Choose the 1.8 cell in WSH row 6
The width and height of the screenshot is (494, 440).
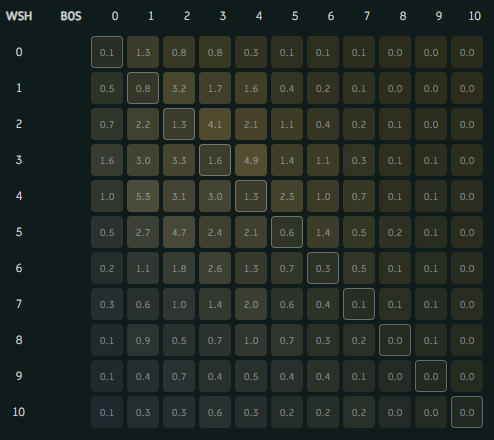coord(179,268)
